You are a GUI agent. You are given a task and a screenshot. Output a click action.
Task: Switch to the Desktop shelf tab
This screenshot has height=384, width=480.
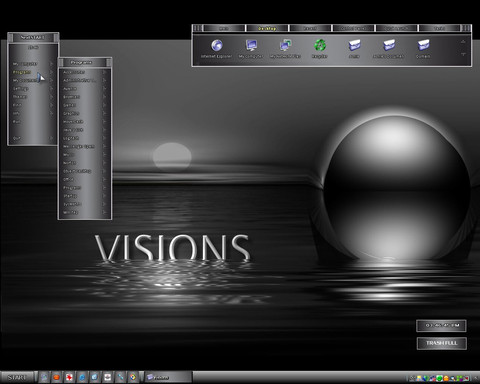pyautogui.click(x=267, y=28)
